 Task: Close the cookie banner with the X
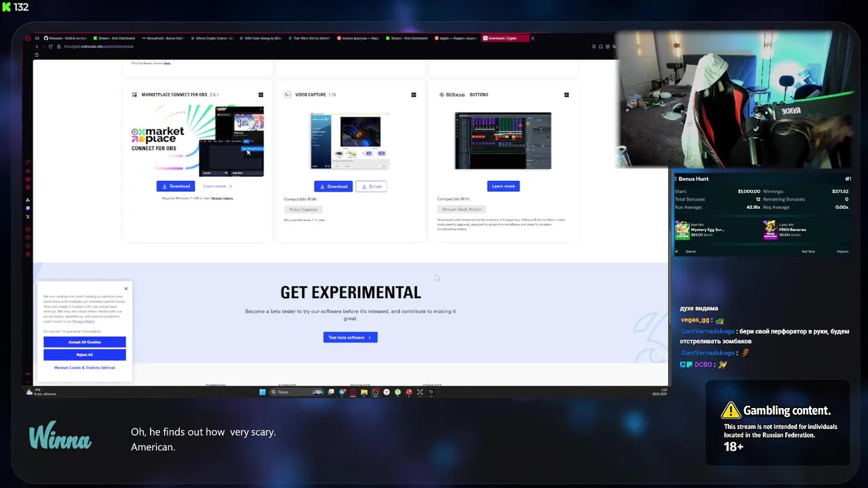pyautogui.click(x=125, y=289)
